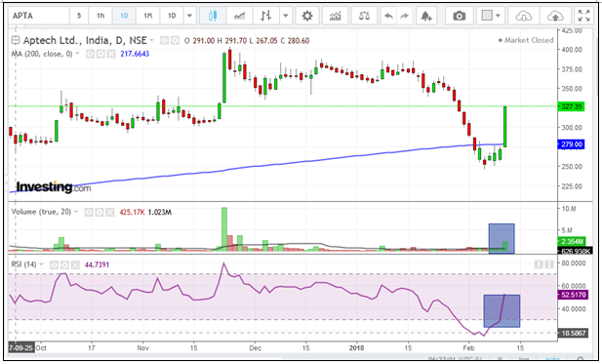
Task: Select the 1M interval
Action: tap(147, 16)
